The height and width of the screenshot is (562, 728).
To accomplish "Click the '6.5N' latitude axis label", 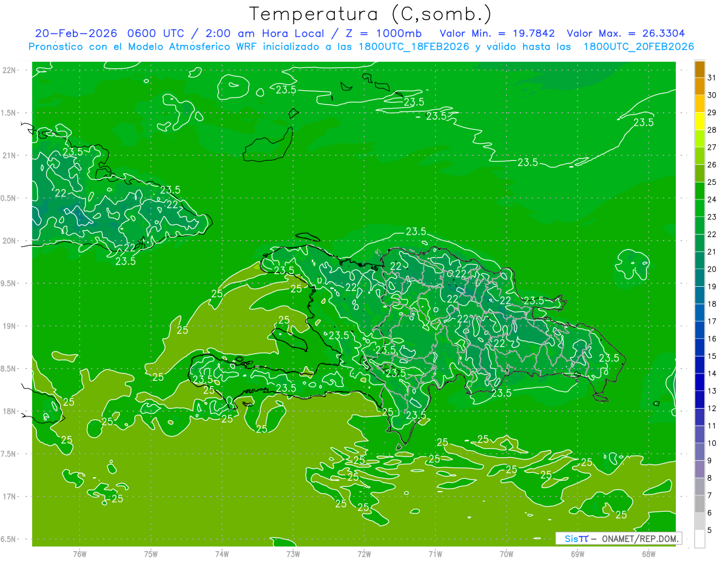I will click(x=10, y=539).
